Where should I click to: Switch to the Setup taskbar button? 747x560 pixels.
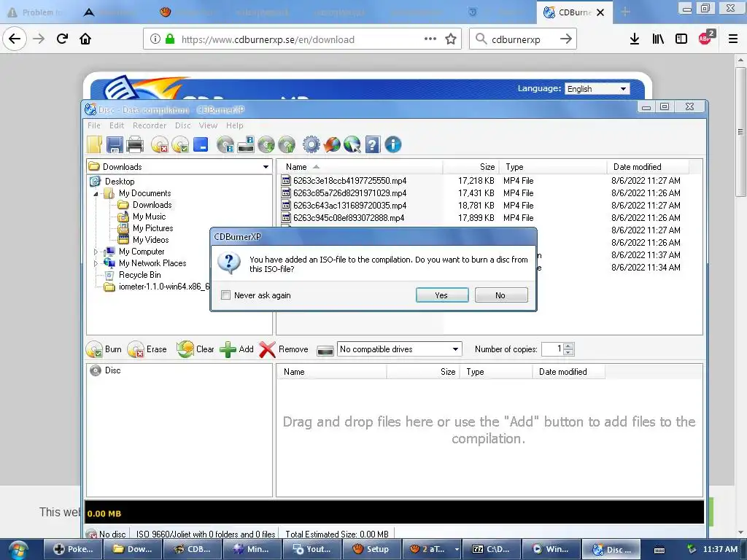tap(371, 549)
